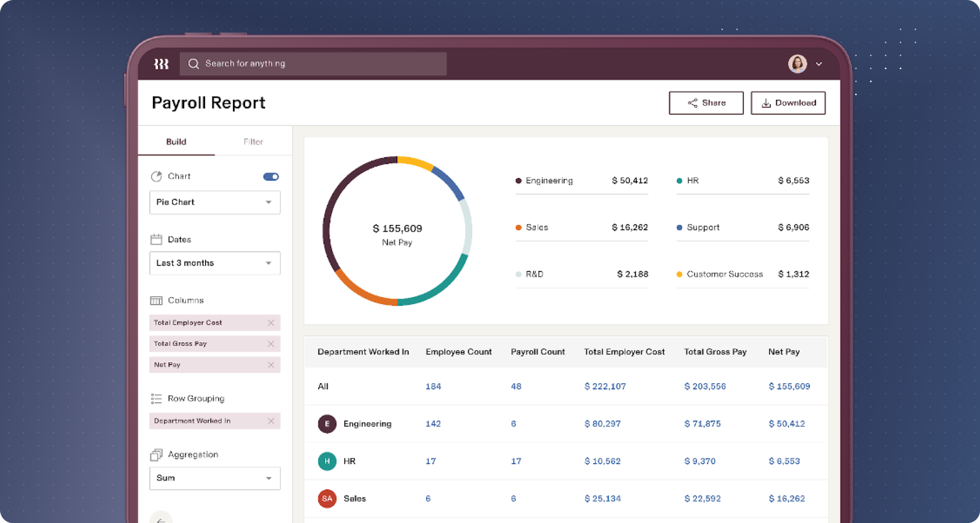Click the Sales 'SA' avatar badge

coord(327,498)
